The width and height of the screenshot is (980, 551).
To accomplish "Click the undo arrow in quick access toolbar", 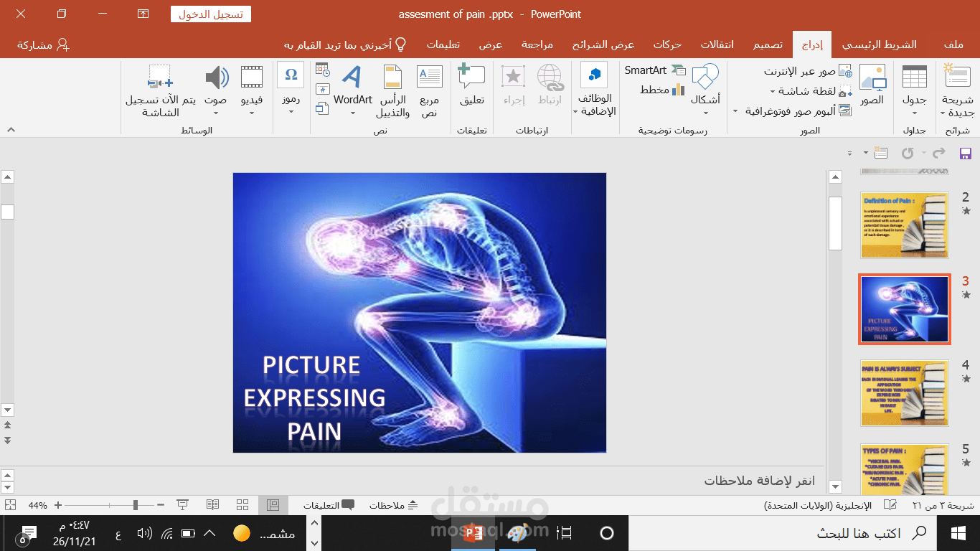I will [907, 153].
